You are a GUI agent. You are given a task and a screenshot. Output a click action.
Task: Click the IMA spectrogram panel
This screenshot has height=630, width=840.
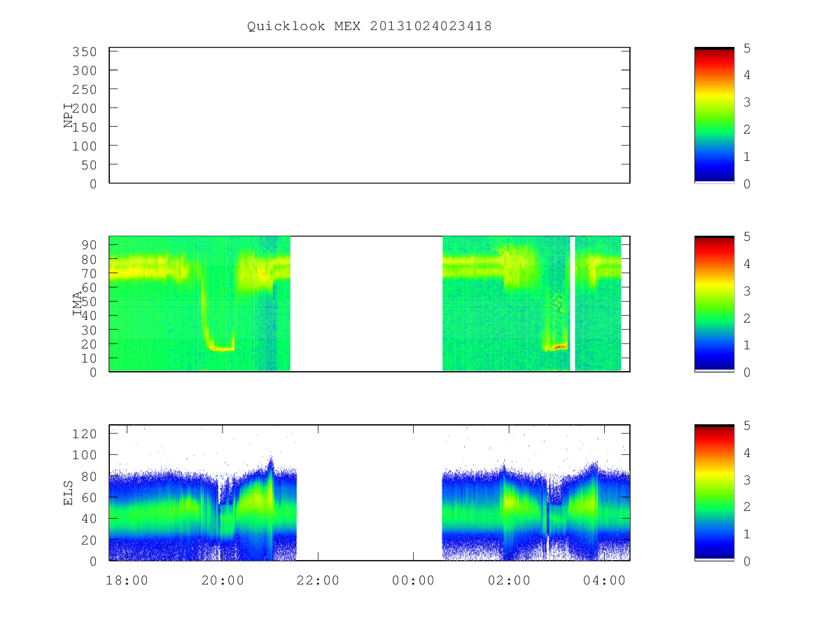click(370, 304)
